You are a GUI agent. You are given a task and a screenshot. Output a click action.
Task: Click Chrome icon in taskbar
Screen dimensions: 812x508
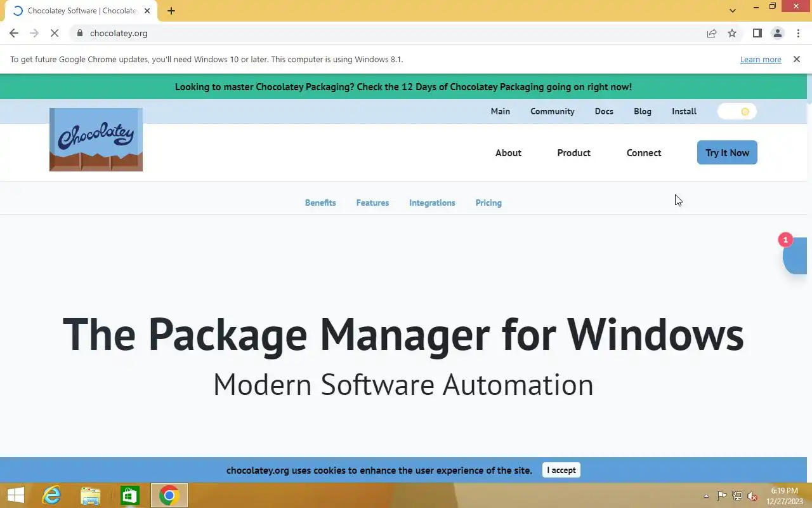pyautogui.click(x=169, y=495)
